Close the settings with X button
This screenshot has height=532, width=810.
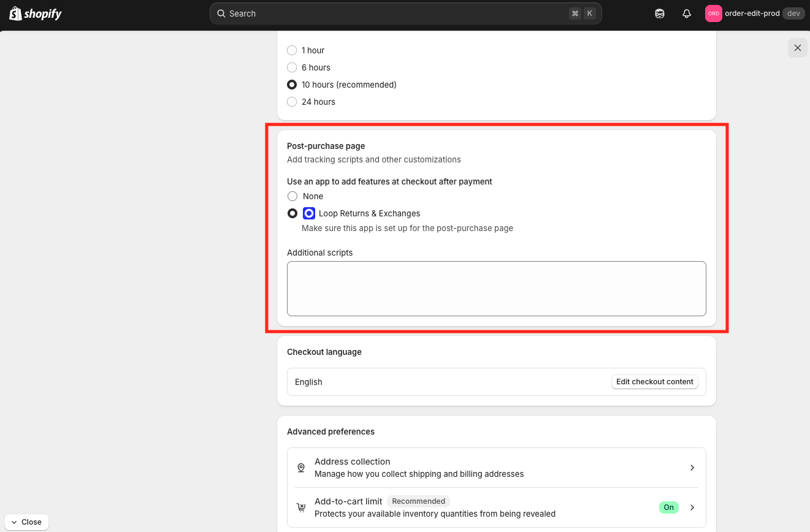797,48
